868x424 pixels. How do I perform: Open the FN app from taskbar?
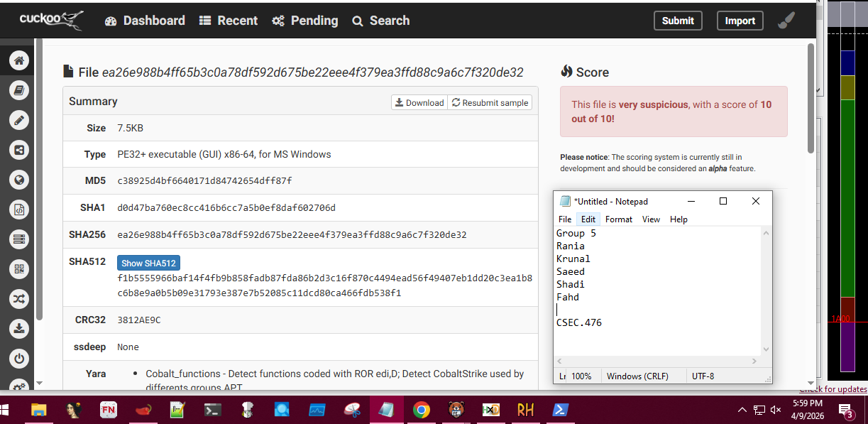pos(108,410)
